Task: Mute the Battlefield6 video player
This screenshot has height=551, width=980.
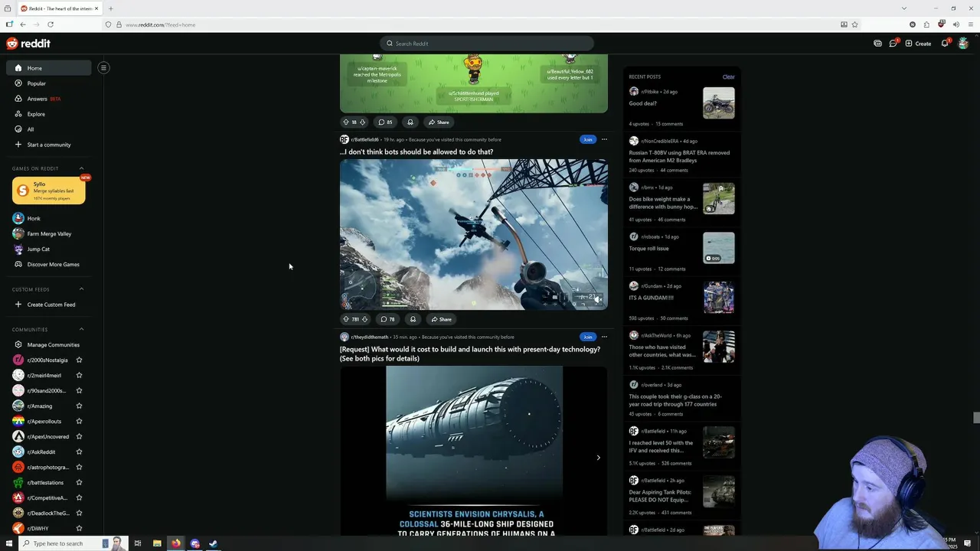Action: 597,299
